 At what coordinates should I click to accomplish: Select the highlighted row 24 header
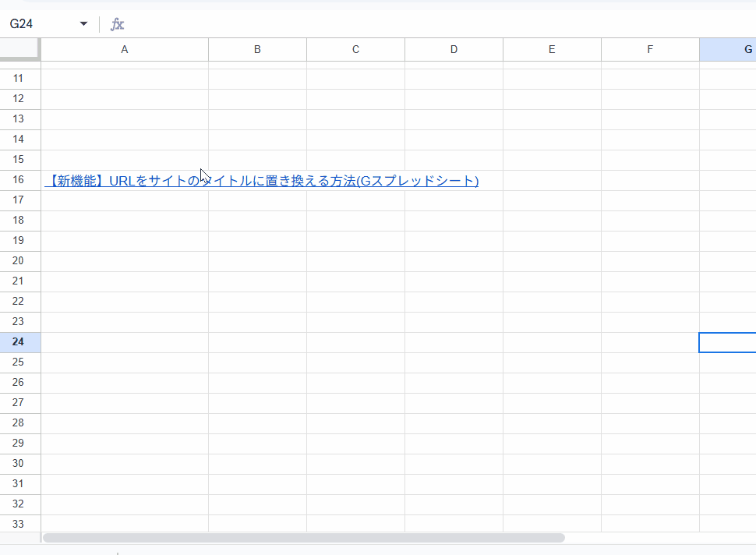click(x=19, y=342)
